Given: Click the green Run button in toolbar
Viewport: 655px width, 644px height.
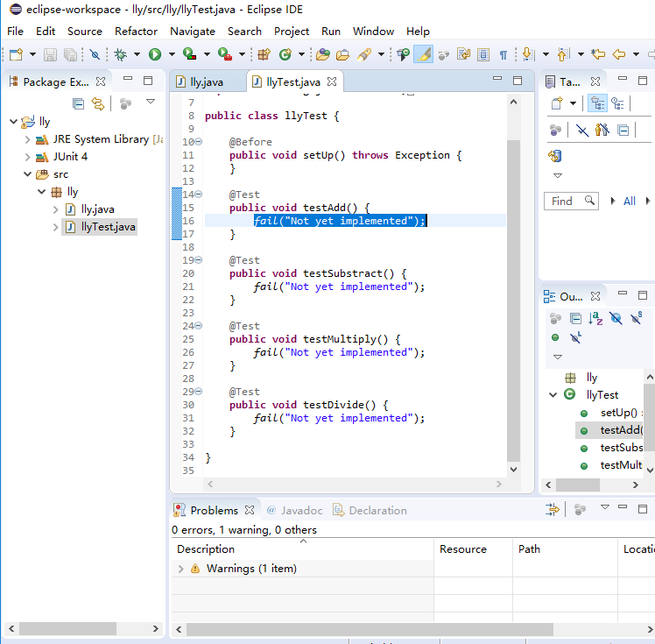Looking at the screenshot, I should point(155,54).
